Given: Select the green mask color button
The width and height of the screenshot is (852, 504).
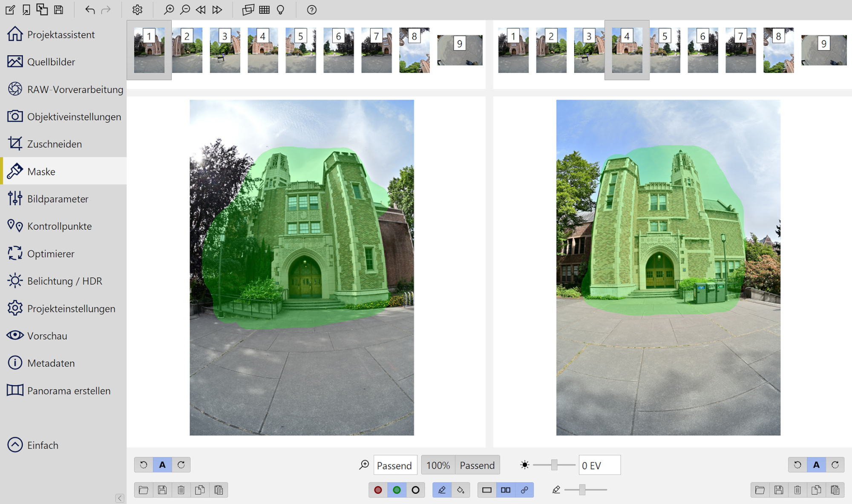Looking at the screenshot, I should (397, 490).
